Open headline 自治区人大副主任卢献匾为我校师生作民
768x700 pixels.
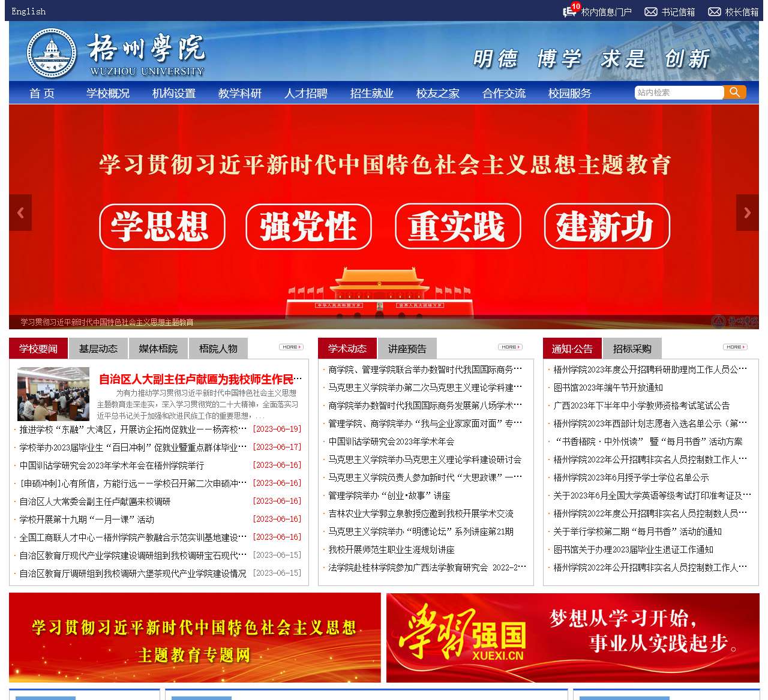pos(200,379)
